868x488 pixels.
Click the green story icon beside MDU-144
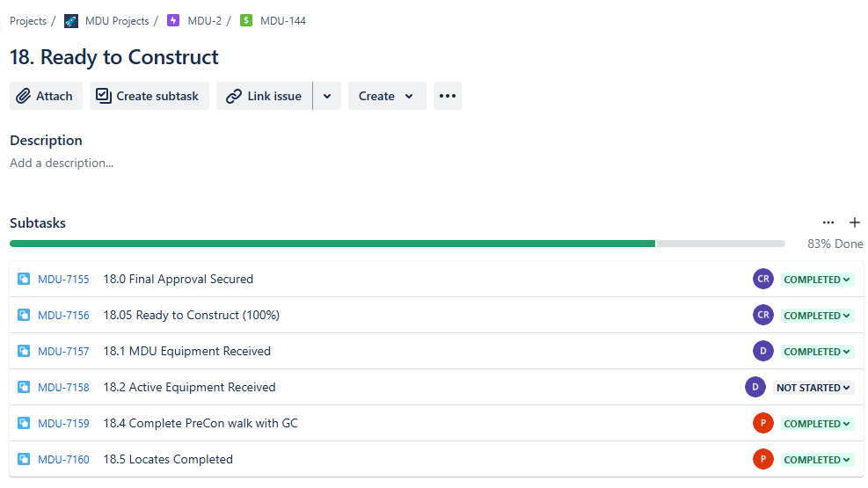(x=246, y=20)
